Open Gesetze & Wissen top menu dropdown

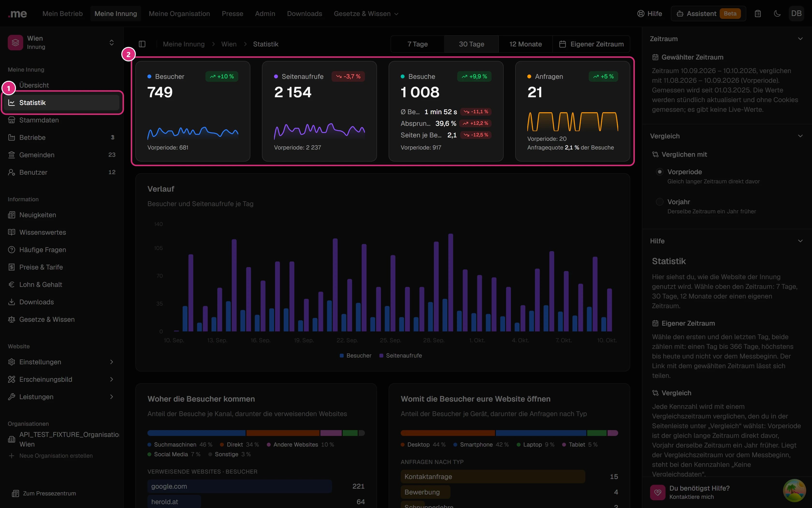[x=366, y=14]
